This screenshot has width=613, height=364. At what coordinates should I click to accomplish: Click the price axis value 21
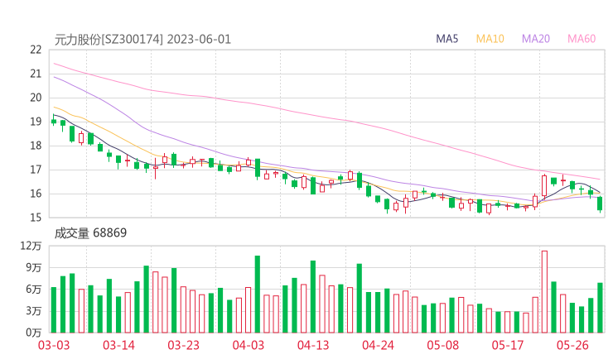click(36, 74)
